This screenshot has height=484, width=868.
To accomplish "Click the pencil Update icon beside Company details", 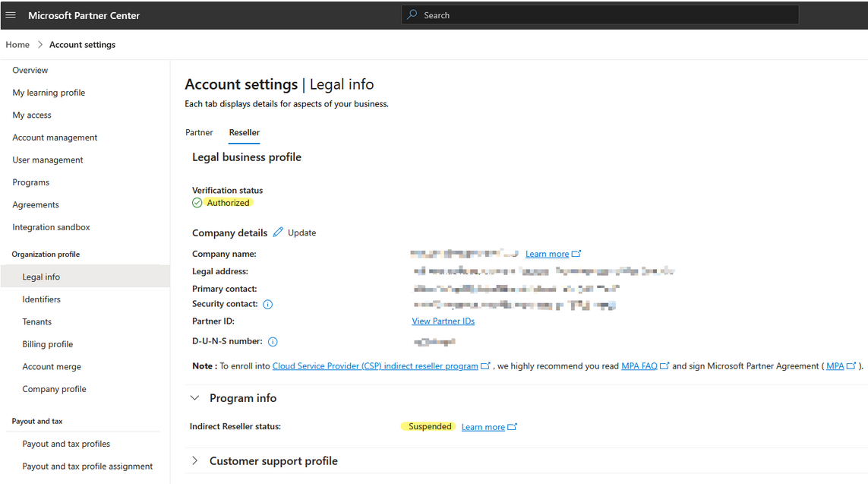I will [278, 233].
